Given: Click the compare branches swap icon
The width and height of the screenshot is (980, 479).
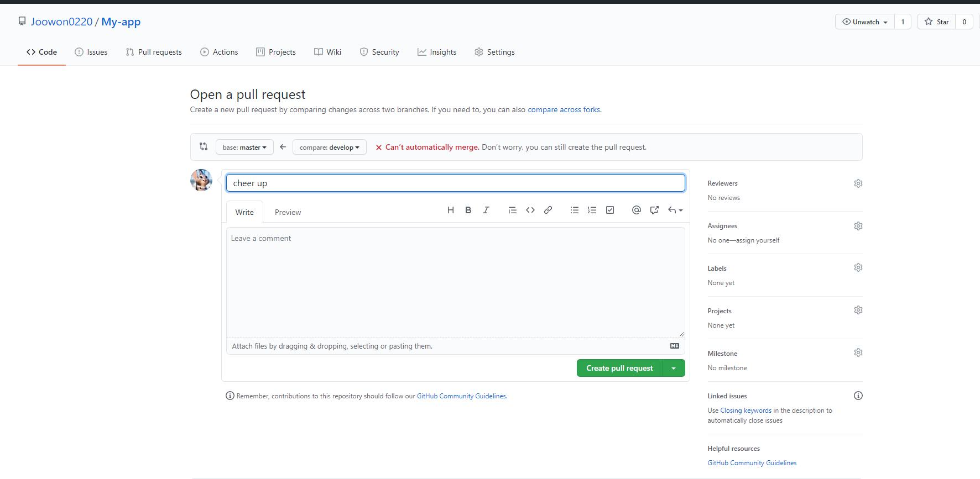Looking at the screenshot, I should [x=204, y=146].
